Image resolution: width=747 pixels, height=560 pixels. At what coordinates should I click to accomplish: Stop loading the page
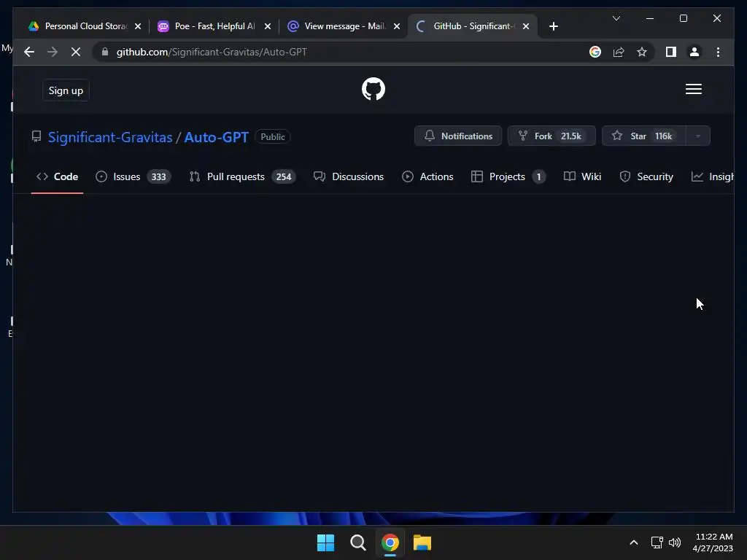click(76, 52)
